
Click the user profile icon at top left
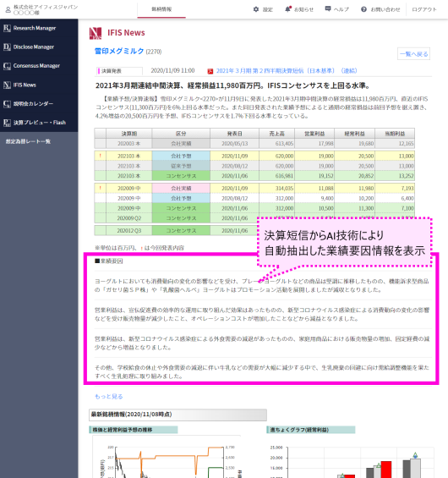tap(8, 10)
